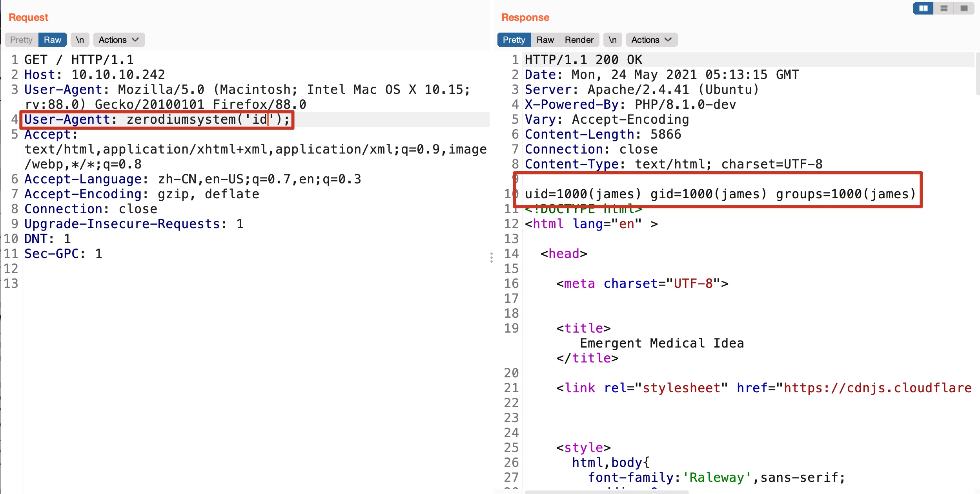The width and height of the screenshot is (980, 494).
Task: Open Render tab in Response panel
Action: [x=579, y=40]
